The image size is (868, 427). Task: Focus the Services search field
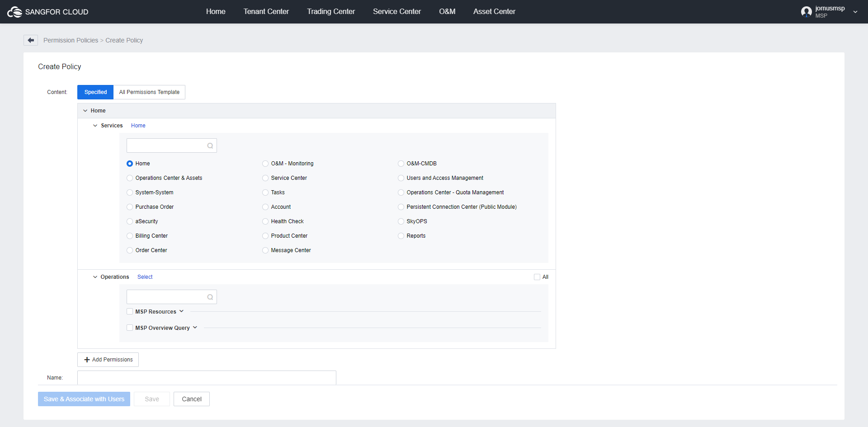click(x=172, y=145)
